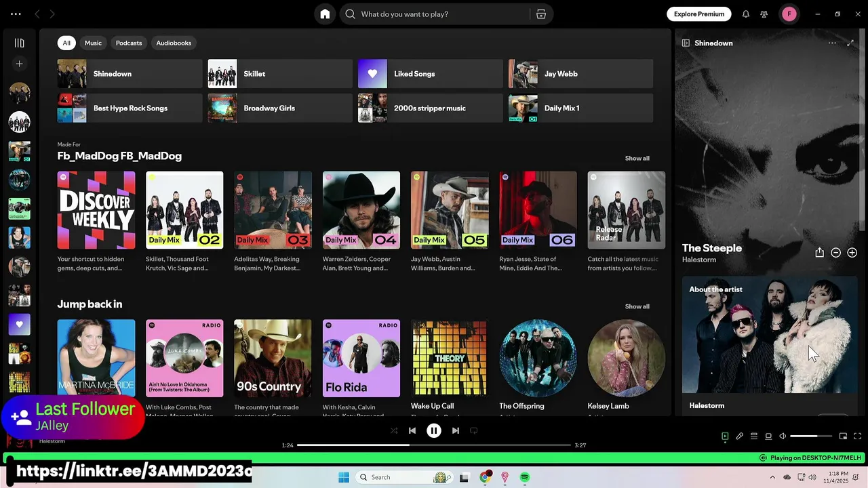The width and height of the screenshot is (868, 488).
Task: Open Best Hype Rock Songs tile
Action: click(x=130, y=108)
